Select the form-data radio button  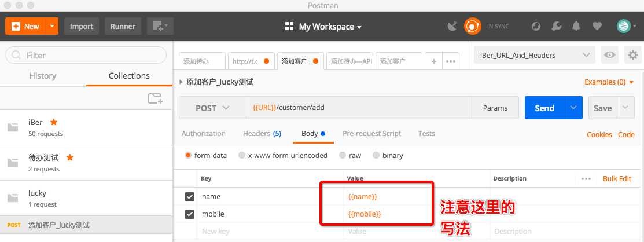click(188, 155)
